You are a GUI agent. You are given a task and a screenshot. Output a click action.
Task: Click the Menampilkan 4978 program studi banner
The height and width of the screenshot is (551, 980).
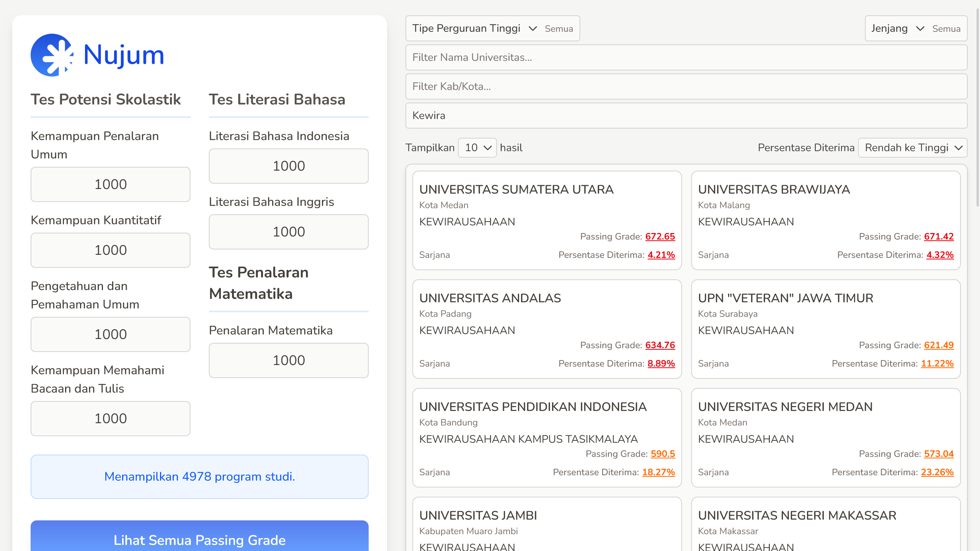199,477
